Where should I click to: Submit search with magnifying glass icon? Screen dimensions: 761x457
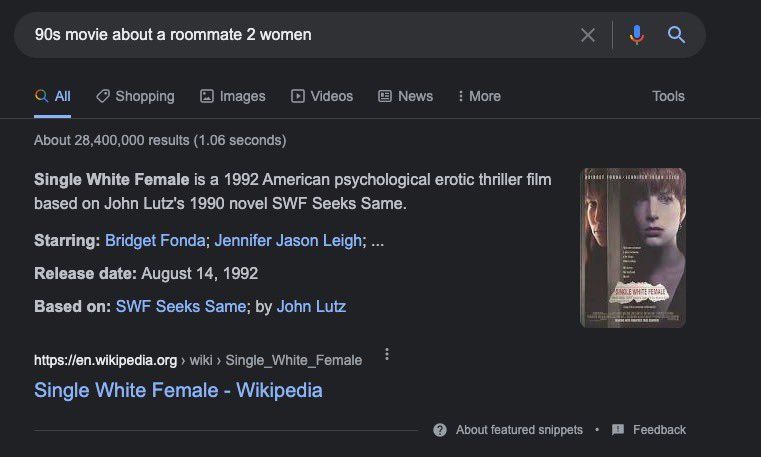676,35
